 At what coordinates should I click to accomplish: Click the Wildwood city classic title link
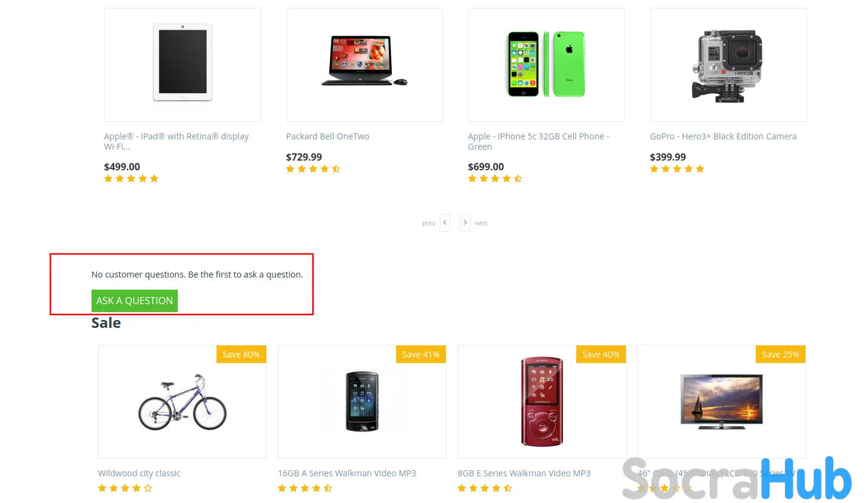click(139, 473)
